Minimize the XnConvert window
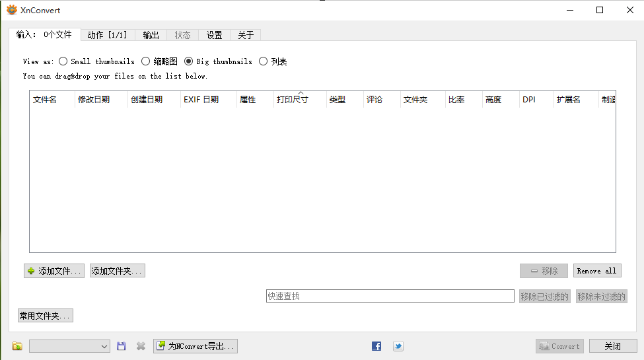 click(570, 10)
